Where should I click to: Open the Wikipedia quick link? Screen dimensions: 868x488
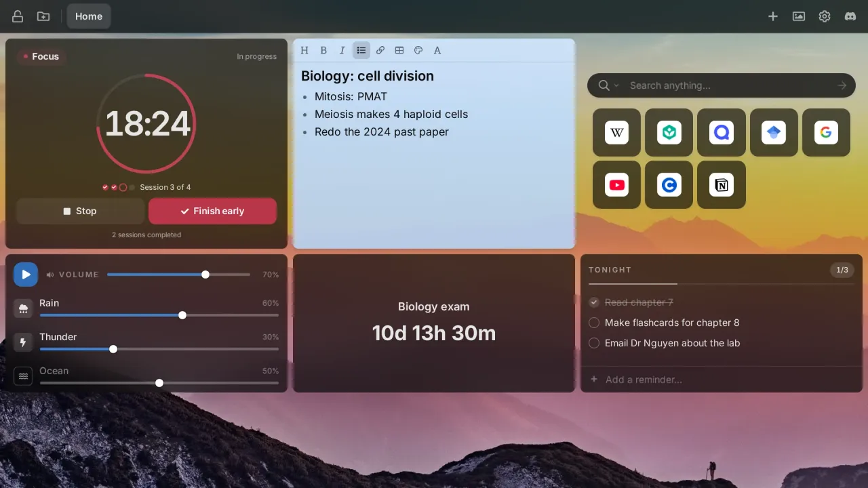617,133
